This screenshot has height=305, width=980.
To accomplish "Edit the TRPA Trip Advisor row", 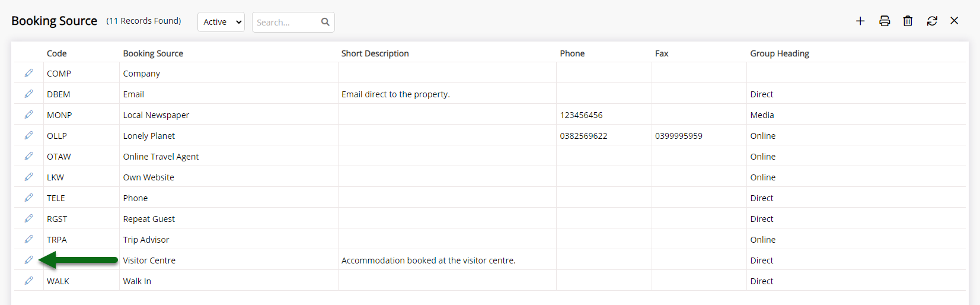I will [x=28, y=239].
